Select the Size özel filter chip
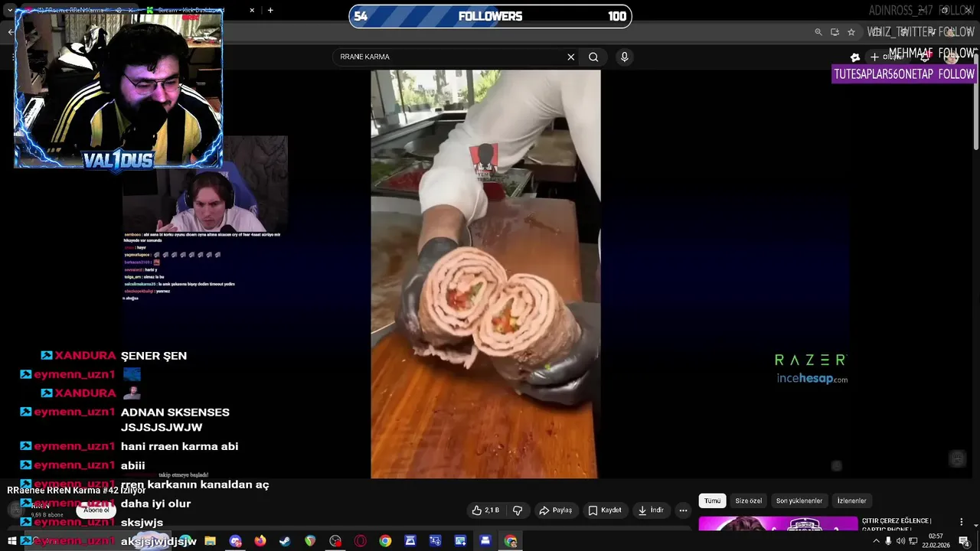 748,500
